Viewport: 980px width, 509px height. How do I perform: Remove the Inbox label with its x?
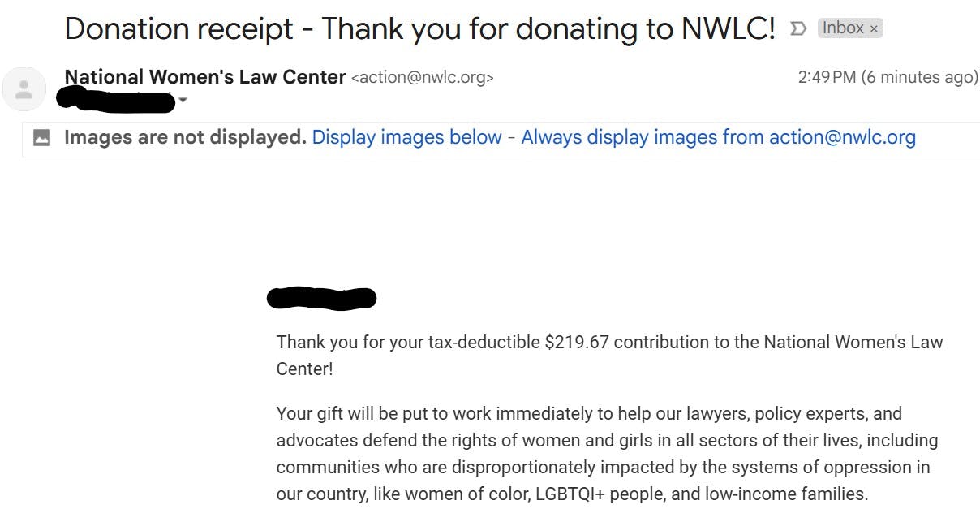coord(874,29)
